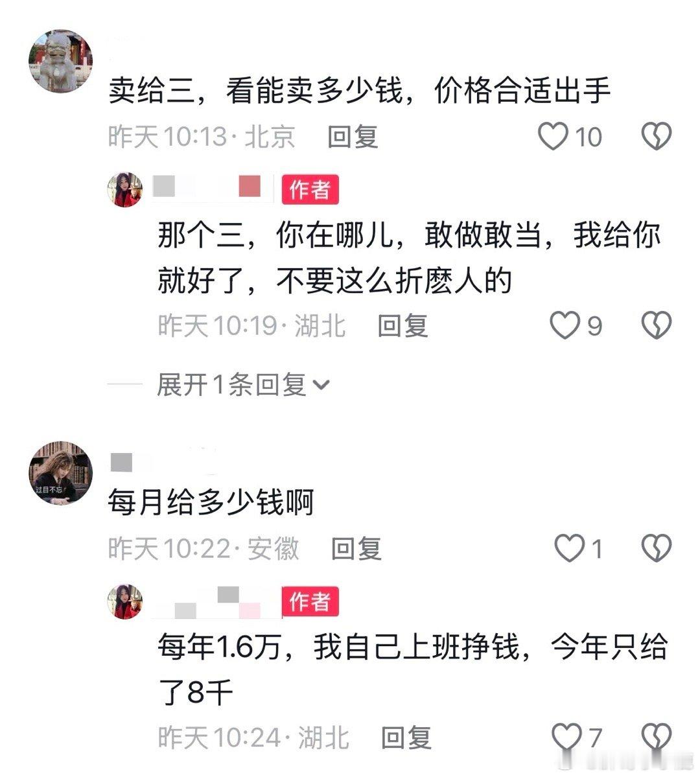Open the stone lion avatar profile
Viewport: 700px width, 777px height.
(x=60, y=61)
